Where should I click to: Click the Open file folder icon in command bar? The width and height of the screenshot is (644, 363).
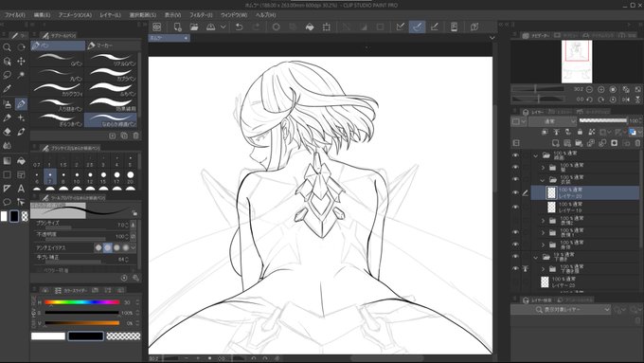(194, 27)
